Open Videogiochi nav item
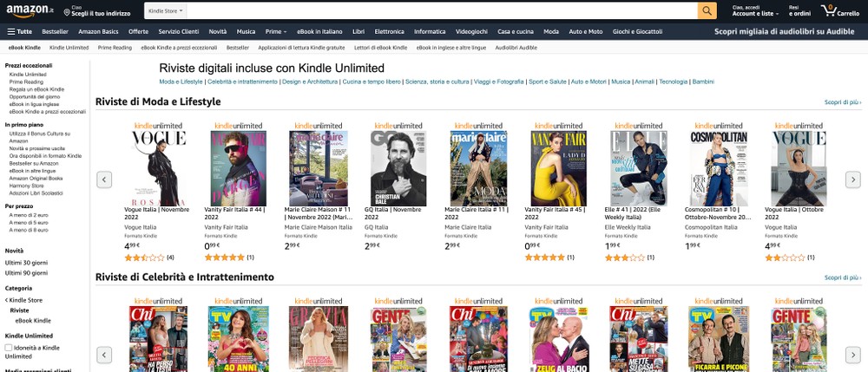 coord(471,31)
